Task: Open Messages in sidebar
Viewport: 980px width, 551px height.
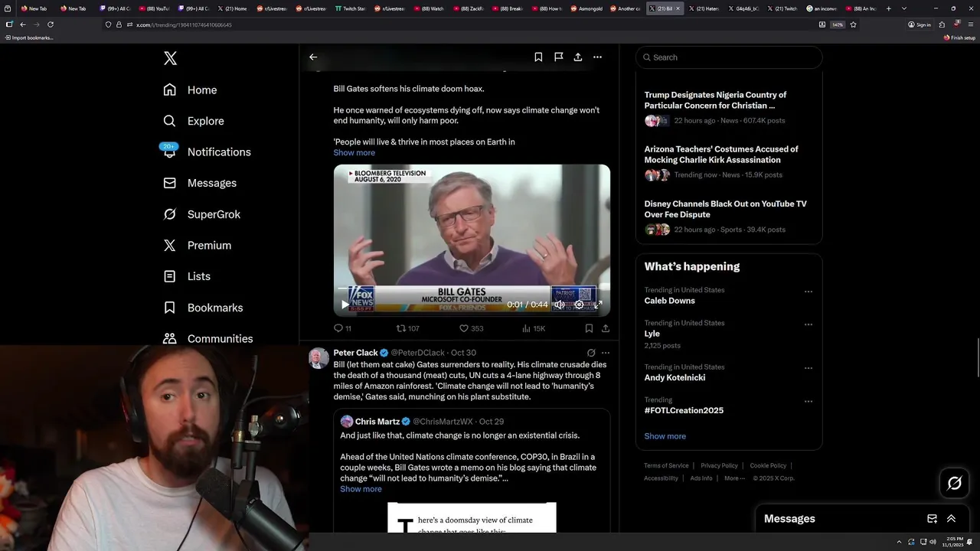Action: (x=200, y=183)
